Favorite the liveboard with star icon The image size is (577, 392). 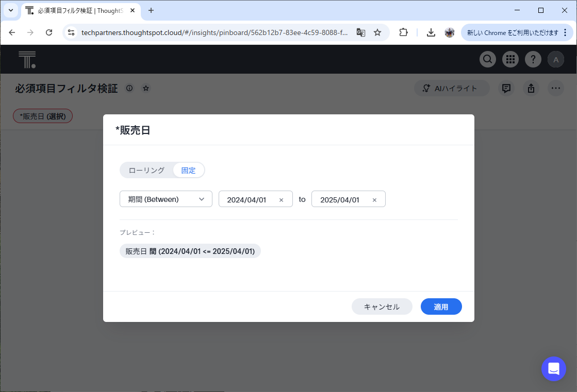click(x=146, y=88)
